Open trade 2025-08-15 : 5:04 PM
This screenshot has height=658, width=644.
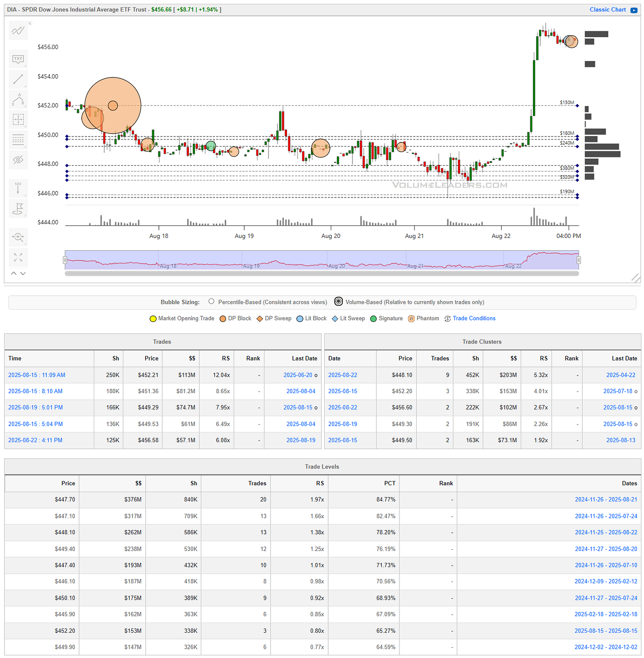pos(35,424)
